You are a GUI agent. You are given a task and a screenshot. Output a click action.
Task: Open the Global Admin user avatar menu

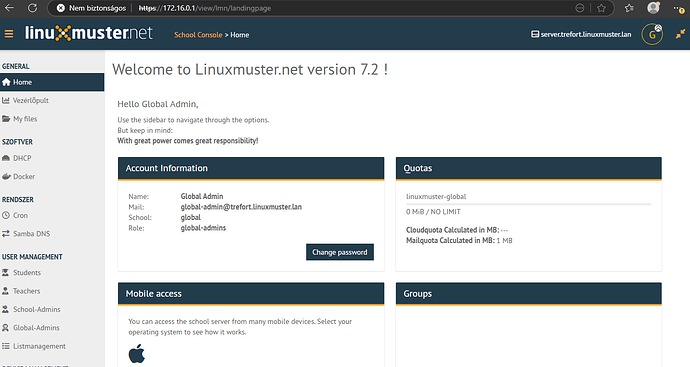652,34
